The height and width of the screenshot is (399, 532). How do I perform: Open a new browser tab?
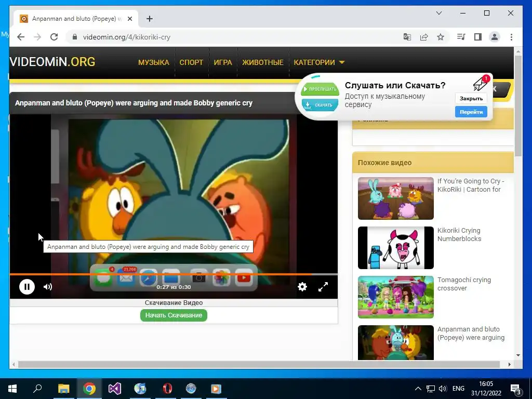pos(150,19)
